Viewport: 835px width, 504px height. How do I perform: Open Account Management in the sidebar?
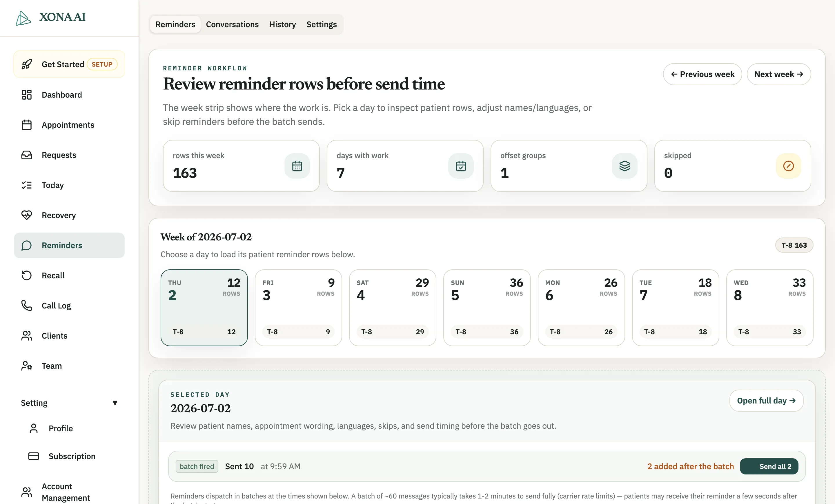(x=69, y=492)
